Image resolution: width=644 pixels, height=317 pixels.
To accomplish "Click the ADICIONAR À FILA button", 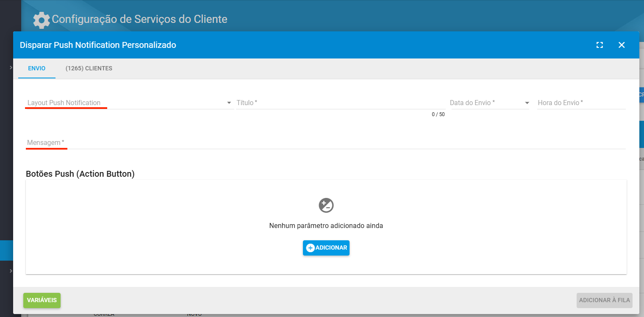I will (605, 300).
